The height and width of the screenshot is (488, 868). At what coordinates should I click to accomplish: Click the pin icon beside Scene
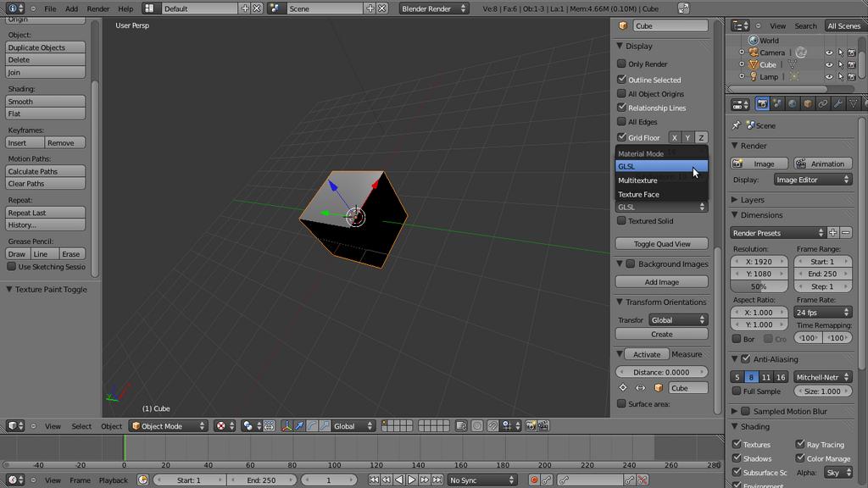(737, 125)
